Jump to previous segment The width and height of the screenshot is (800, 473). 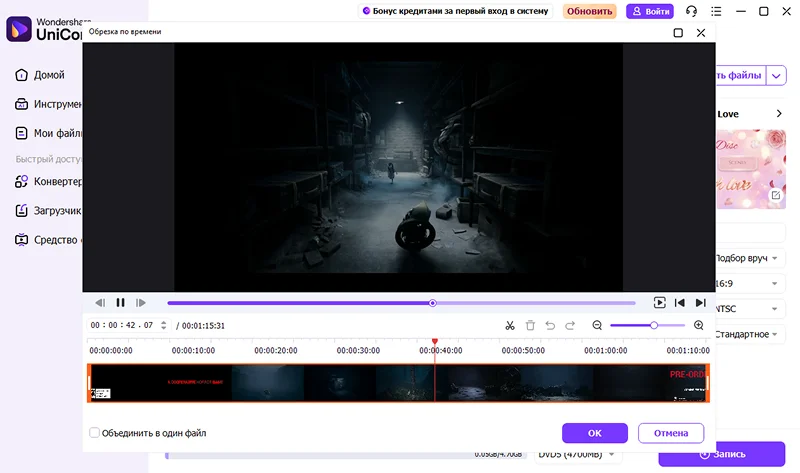[680, 303]
